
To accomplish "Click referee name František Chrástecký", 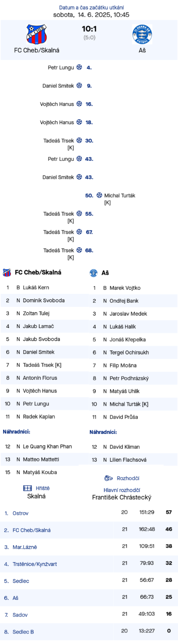I will (122, 497).
